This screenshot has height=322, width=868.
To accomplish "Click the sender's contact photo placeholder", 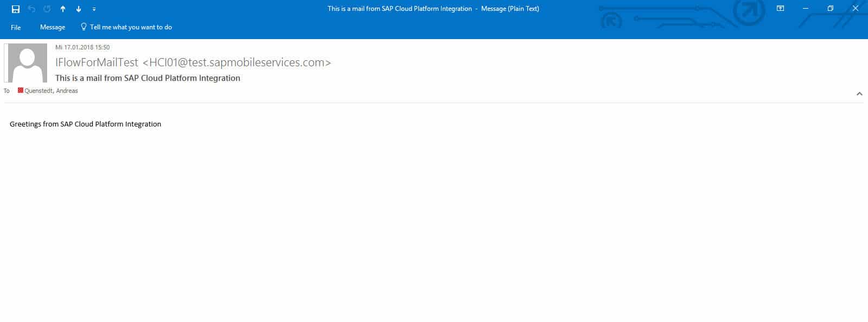I will pyautogui.click(x=25, y=63).
